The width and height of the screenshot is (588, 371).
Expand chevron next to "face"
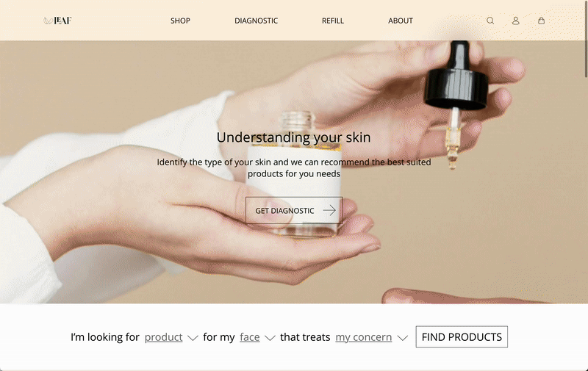click(270, 338)
